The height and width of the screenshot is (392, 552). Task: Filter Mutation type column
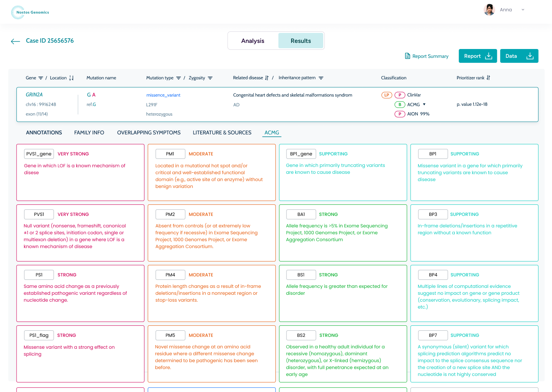pyautogui.click(x=179, y=78)
